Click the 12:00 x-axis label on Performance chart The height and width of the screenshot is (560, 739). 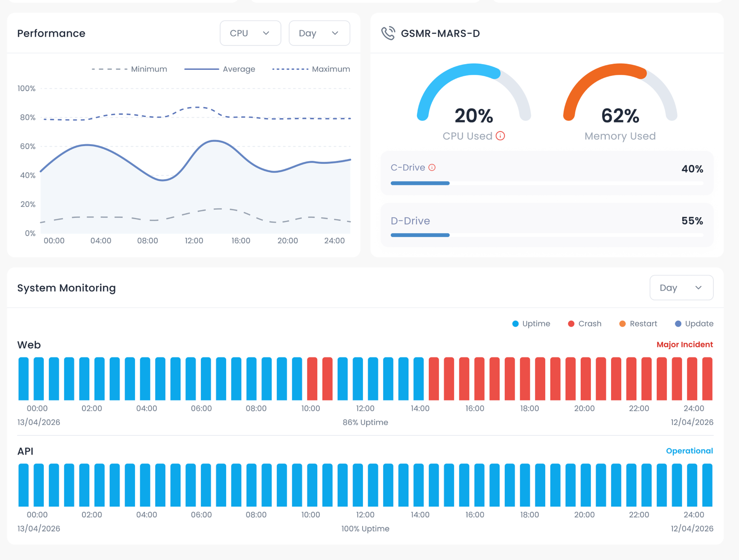click(x=194, y=241)
